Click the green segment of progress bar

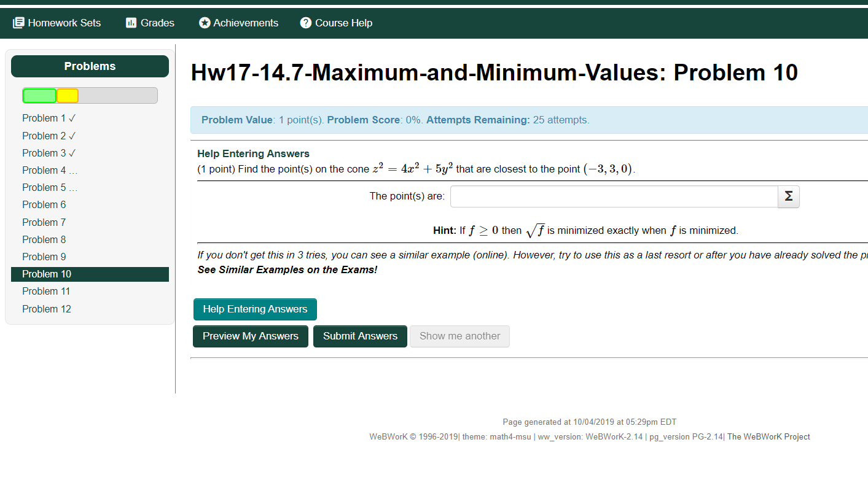(39, 96)
